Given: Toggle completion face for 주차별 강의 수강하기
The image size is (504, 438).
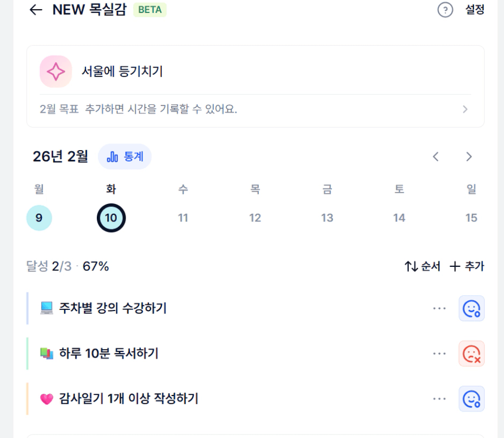Looking at the screenshot, I should click(471, 308).
